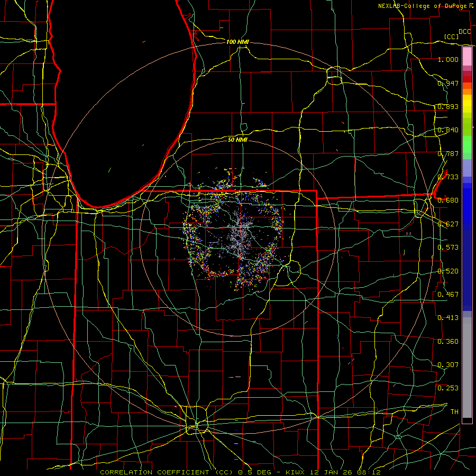Click the 0.947 scale value
Image resolution: width=476 pixels, height=476 pixels.
(448, 83)
